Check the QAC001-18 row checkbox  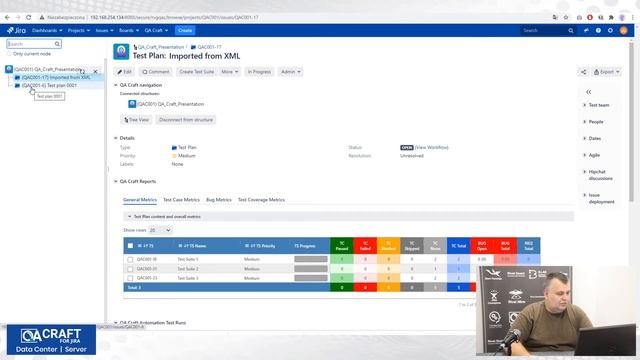(x=130, y=260)
